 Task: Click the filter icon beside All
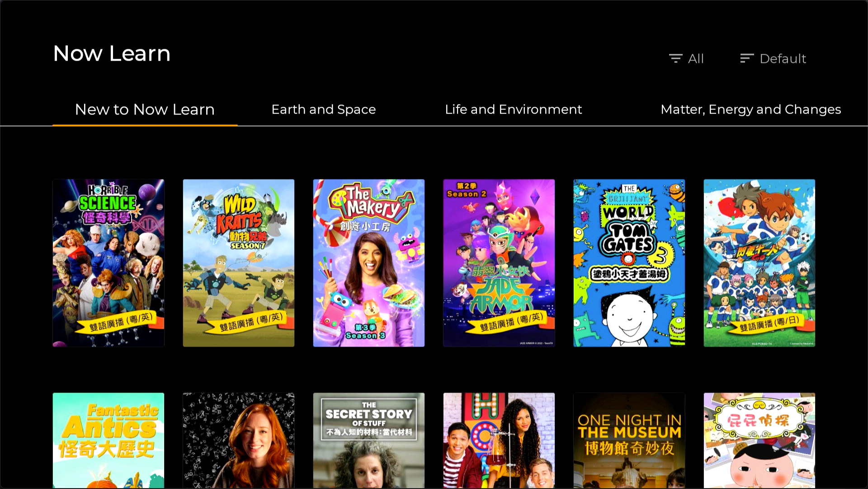[675, 58]
